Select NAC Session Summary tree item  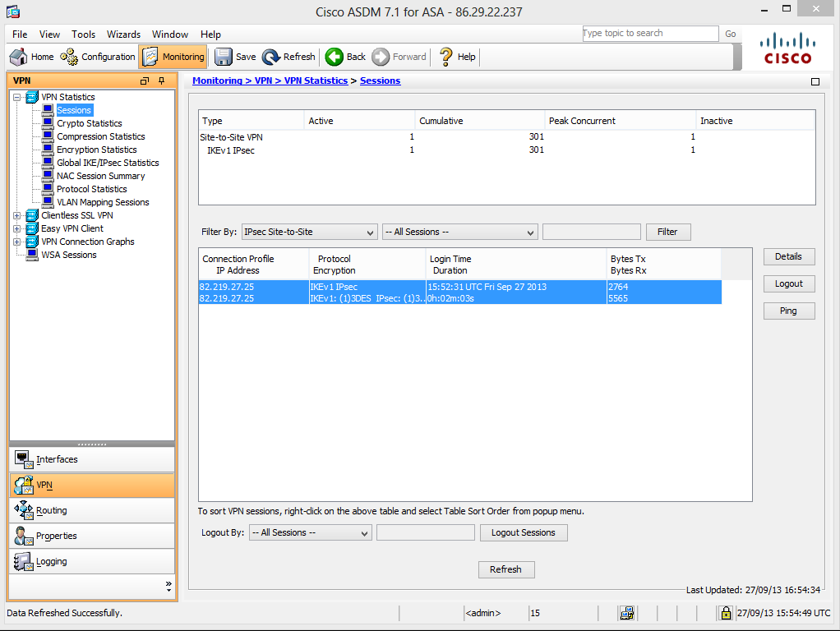(101, 176)
